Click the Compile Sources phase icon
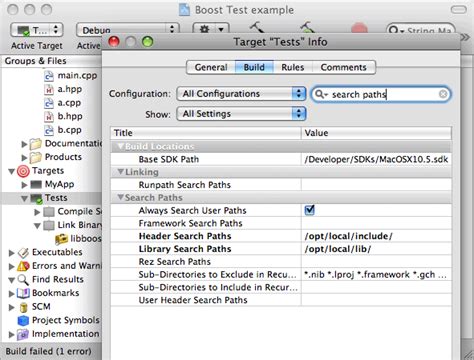The width and height of the screenshot is (474, 360). [49, 212]
